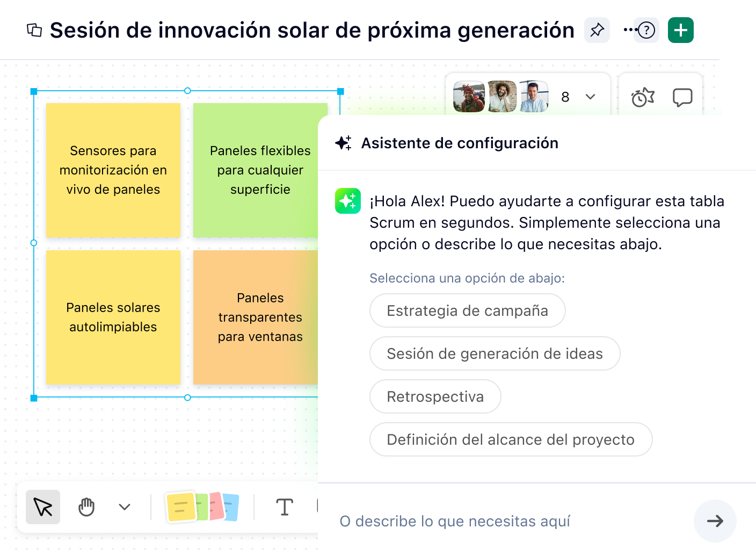Pin the board title
The height and width of the screenshot is (550, 756).
tap(597, 30)
